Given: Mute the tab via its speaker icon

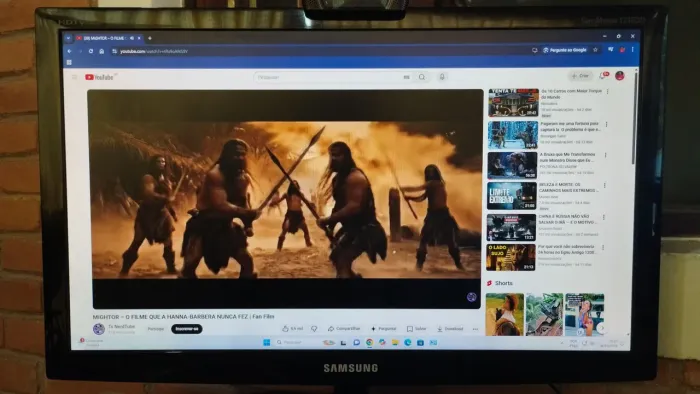Looking at the screenshot, I should click(x=132, y=38).
